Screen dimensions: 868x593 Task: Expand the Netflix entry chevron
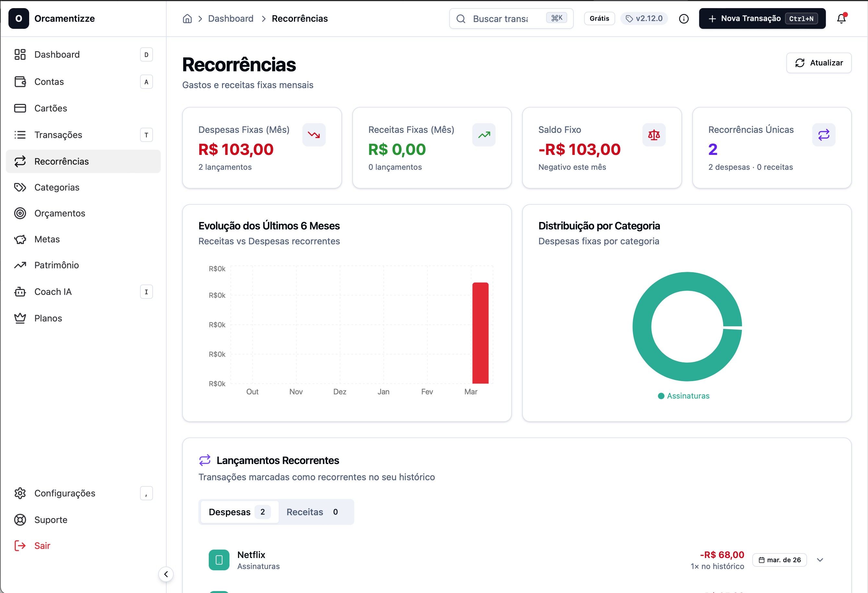pos(820,560)
